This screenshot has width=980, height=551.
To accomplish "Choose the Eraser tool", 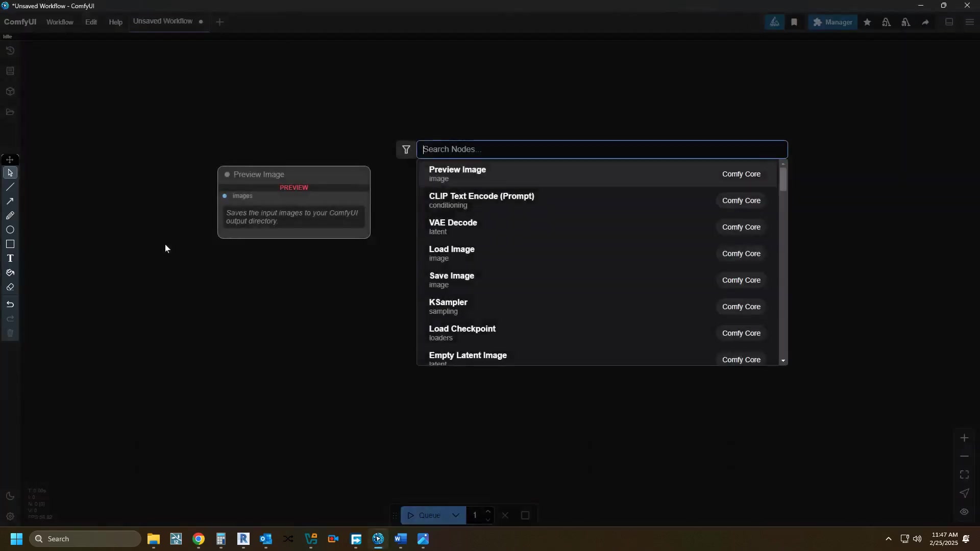I will 10,287.
